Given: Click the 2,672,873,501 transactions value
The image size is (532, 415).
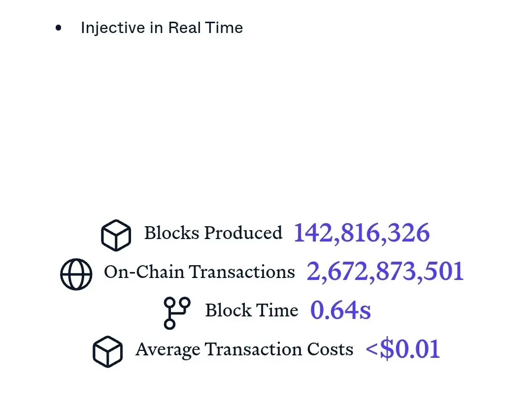Looking at the screenshot, I should (385, 272).
